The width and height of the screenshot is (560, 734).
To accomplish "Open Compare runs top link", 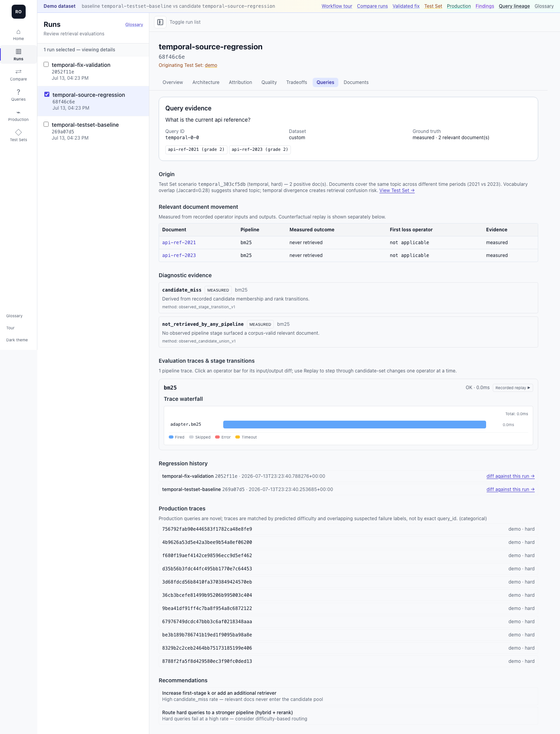I will (372, 6).
